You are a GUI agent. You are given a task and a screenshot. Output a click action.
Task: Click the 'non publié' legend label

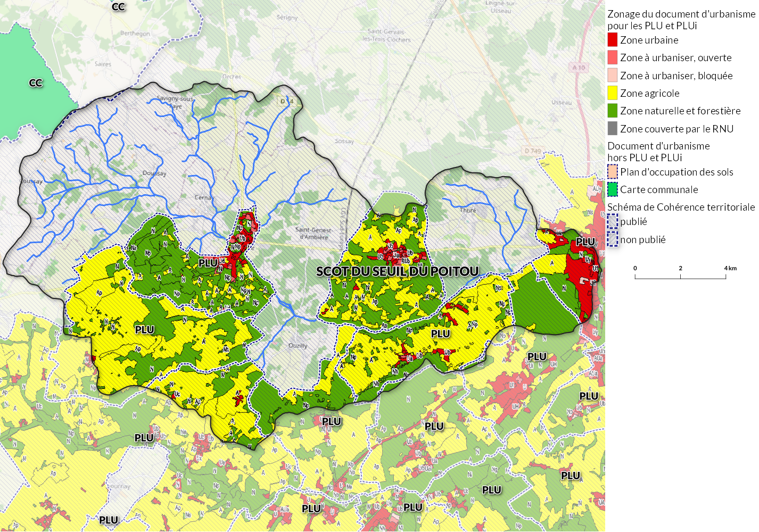click(x=643, y=239)
